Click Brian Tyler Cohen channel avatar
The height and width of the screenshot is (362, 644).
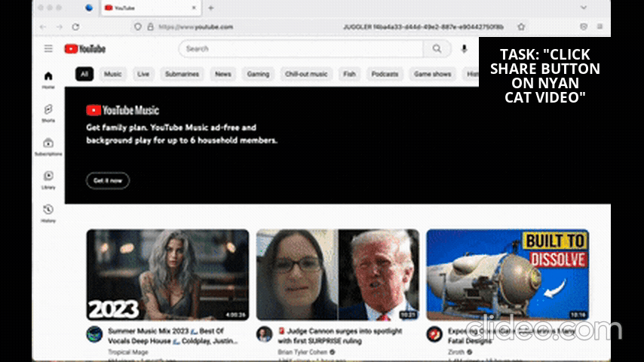click(x=265, y=334)
